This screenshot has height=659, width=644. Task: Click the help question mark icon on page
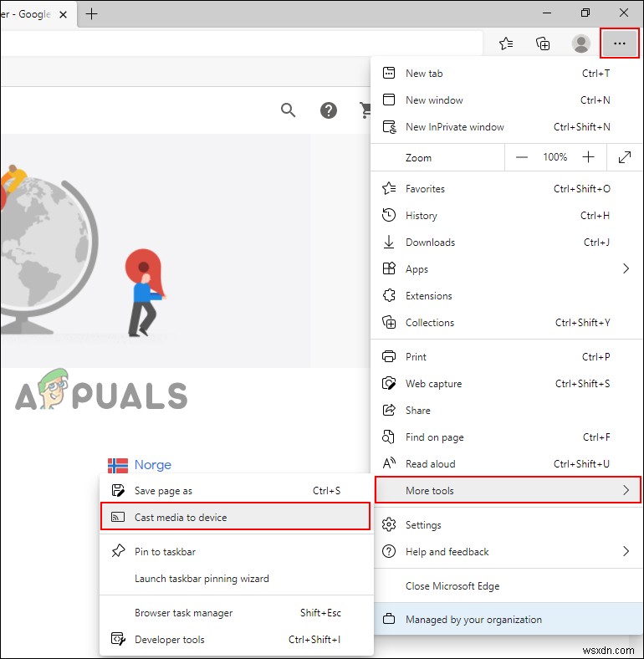point(329,110)
